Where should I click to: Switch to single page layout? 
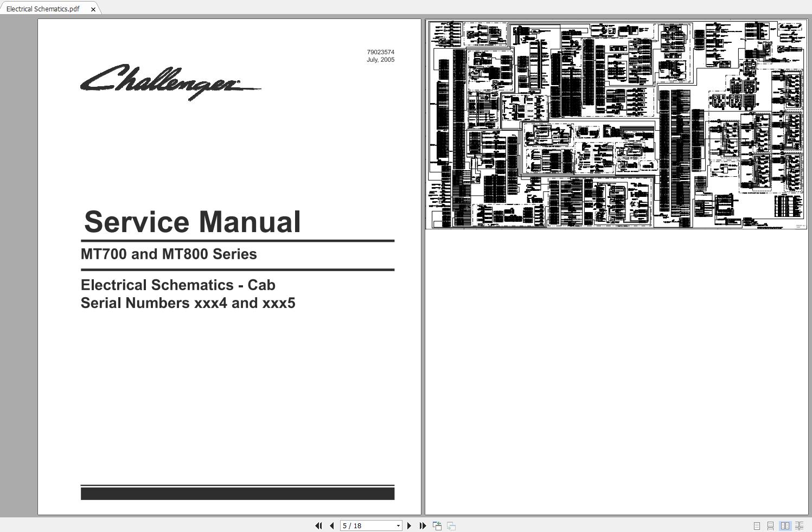757,525
